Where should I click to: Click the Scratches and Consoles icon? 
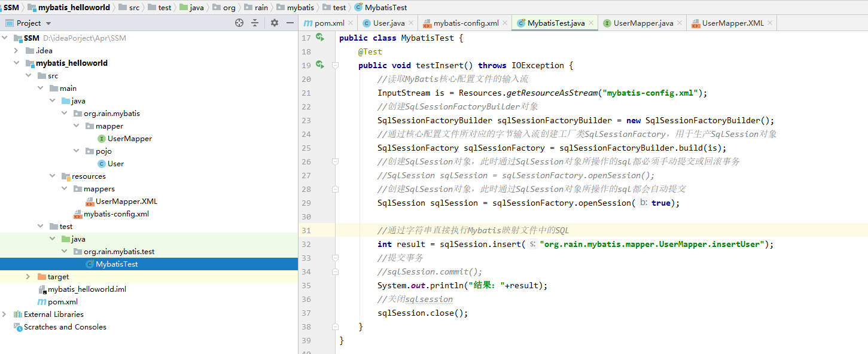[18, 327]
